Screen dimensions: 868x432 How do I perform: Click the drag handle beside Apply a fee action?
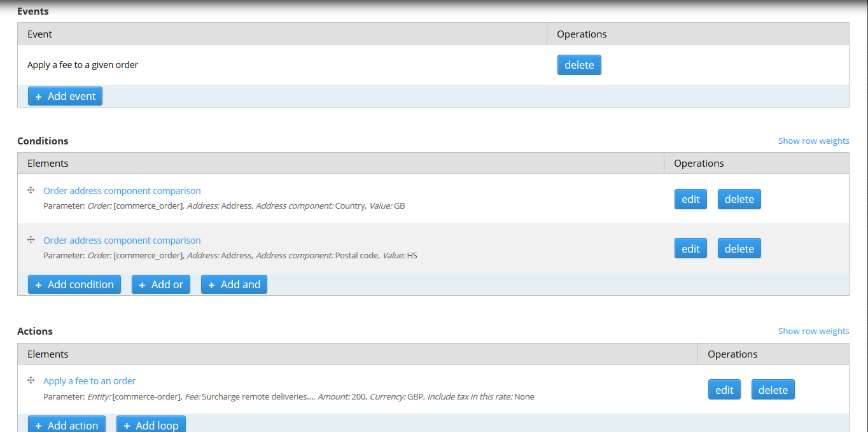(x=31, y=380)
